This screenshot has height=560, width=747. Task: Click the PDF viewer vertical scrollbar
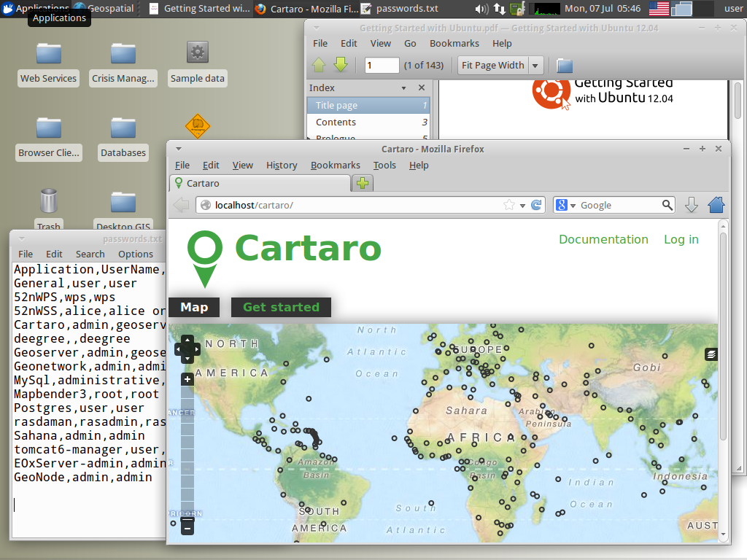coord(738,101)
